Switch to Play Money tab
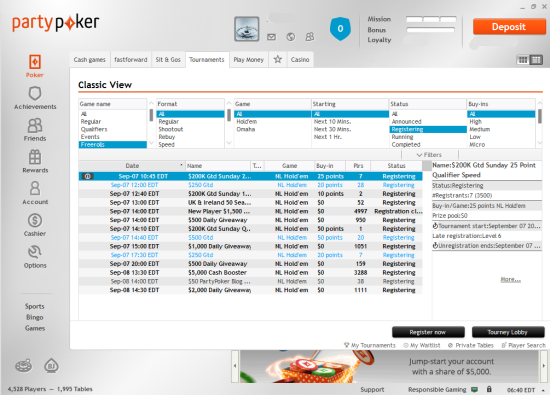This screenshot has height=395, width=550. pyautogui.click(x=249, y=60)
